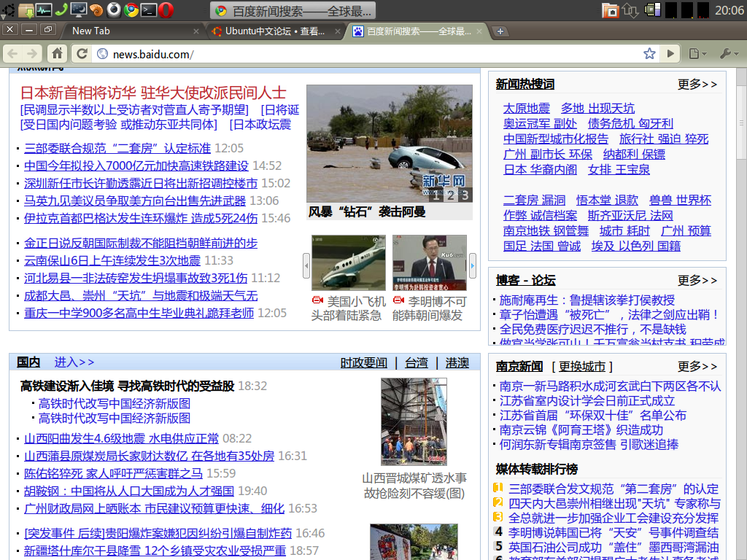747x560 pixels.
Task: Open the page menu dropdown
Action: 697,54
